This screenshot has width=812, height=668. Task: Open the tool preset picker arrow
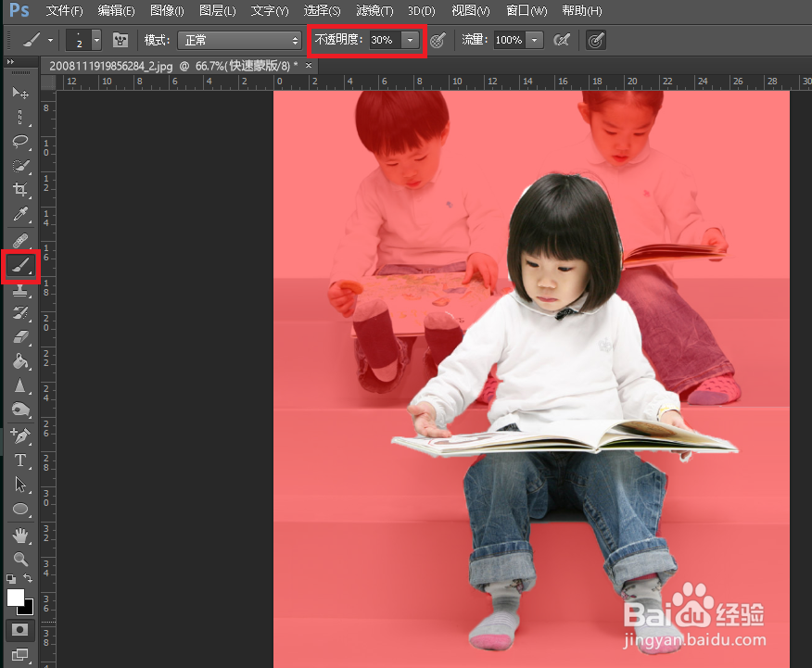(50, 40)
